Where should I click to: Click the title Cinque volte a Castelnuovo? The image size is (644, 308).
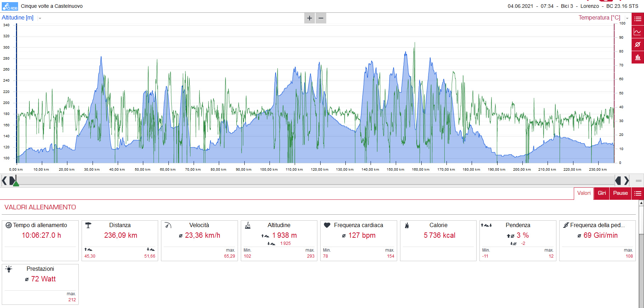[52, 6]
